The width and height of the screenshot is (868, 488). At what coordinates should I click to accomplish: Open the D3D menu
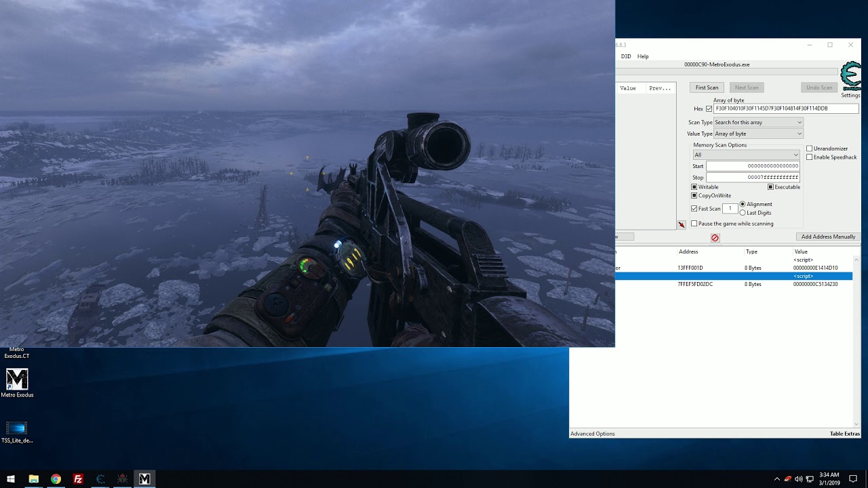(x=626, y=56)
